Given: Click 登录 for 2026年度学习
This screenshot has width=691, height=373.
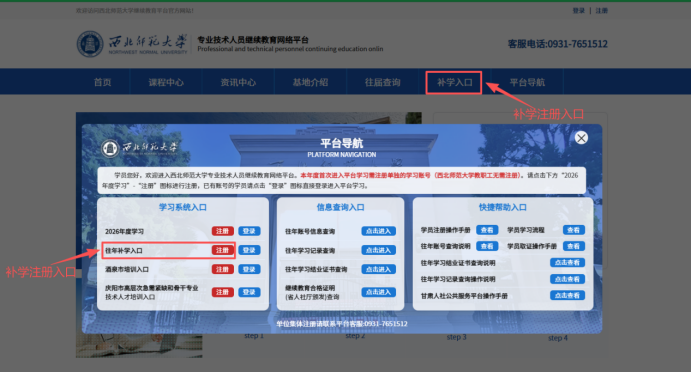Looking at the screenshot, I should point(249,231).
